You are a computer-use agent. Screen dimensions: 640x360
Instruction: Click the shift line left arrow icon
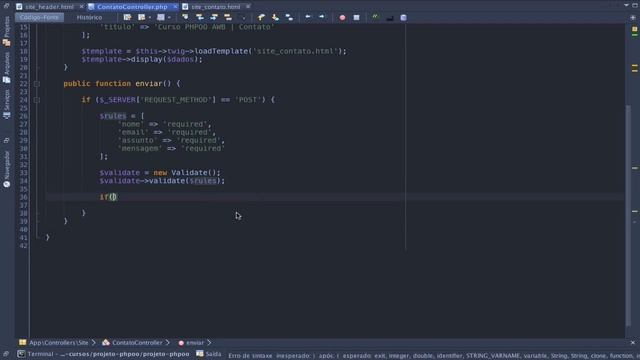click(308, 17)
